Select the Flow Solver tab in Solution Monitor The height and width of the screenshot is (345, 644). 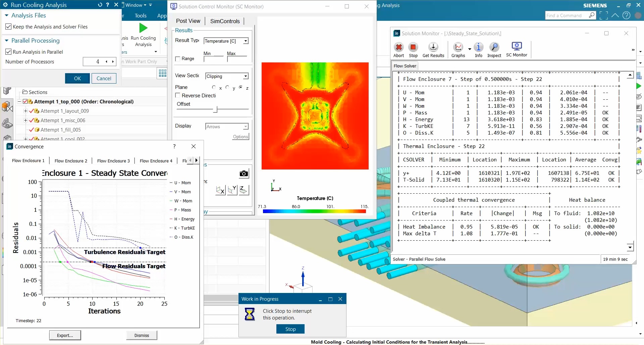tap(405, 66)
